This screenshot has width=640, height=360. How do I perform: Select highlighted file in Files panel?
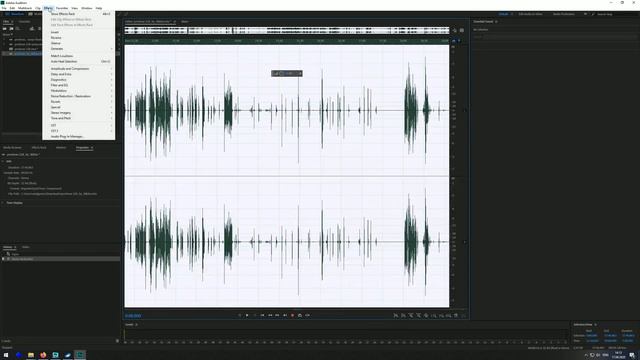coord(22,53)
